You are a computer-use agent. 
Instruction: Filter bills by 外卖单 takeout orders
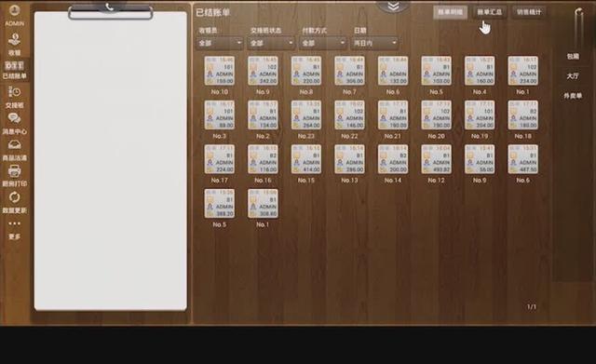(x=573, y=96)
